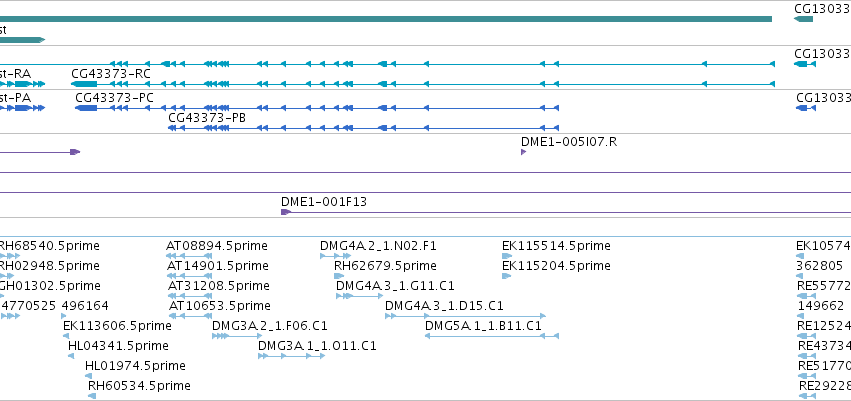Click the RH68540.5prime EST label
The image size is (851, 401).
click(x=49, y=246)
